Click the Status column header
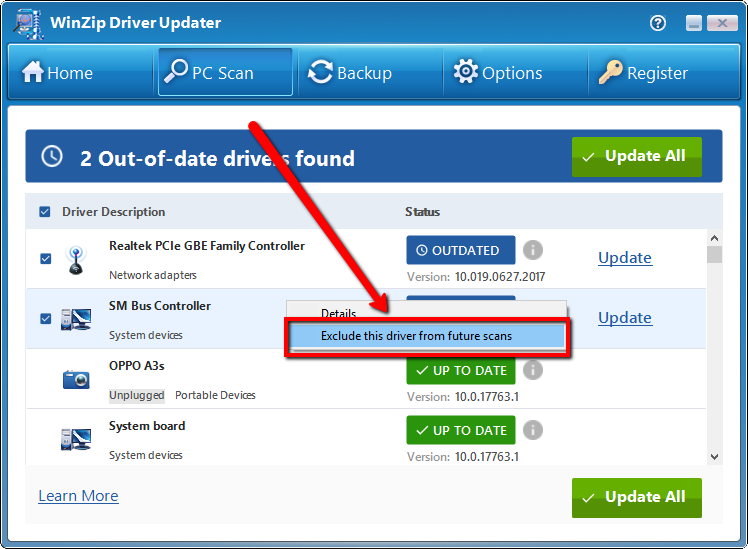The height and width of the screenshot is (549, 748). 423,212
